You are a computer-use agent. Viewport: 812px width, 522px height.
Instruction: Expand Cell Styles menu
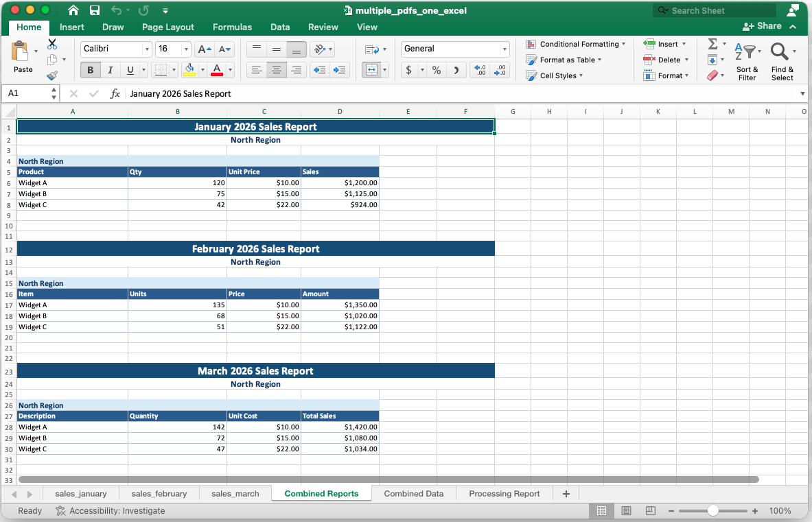click(x=554, y=75)
